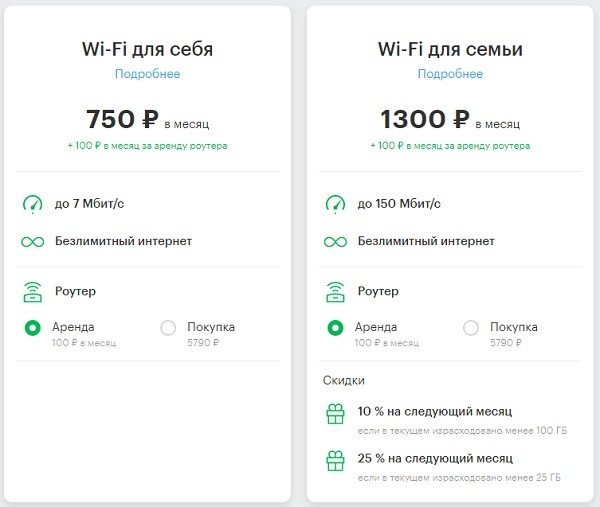This screenshot has width=600, height=507.
Task: Click the Wi-Fi для семьи plan title
Action: [450, 49]
